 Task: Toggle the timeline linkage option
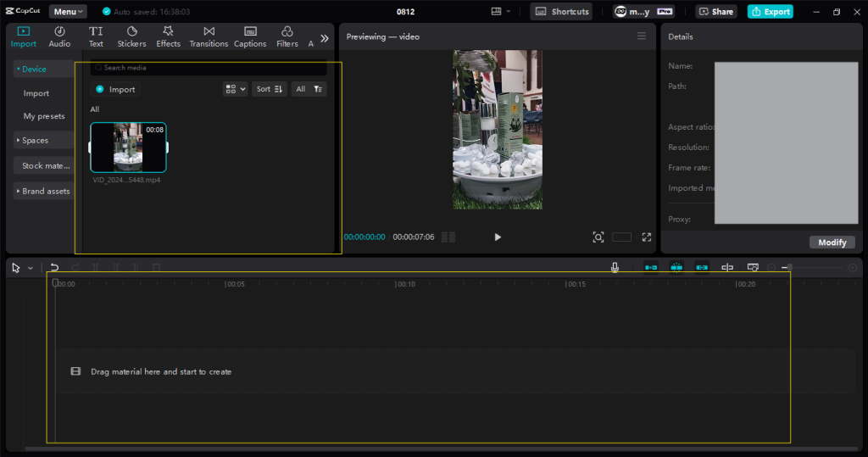[702, 267]
